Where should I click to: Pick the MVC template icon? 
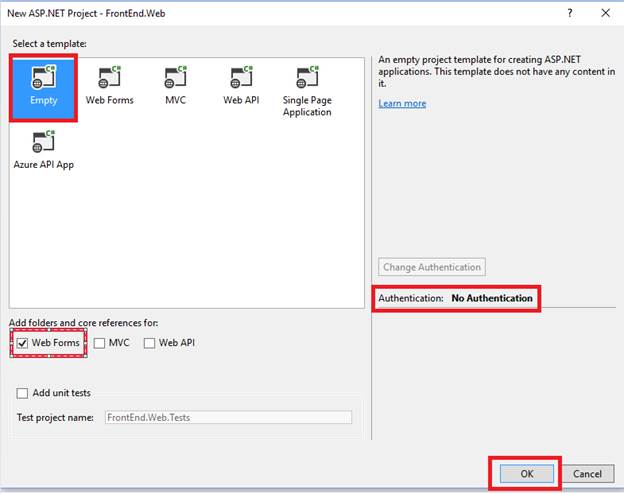pos(176,86)
